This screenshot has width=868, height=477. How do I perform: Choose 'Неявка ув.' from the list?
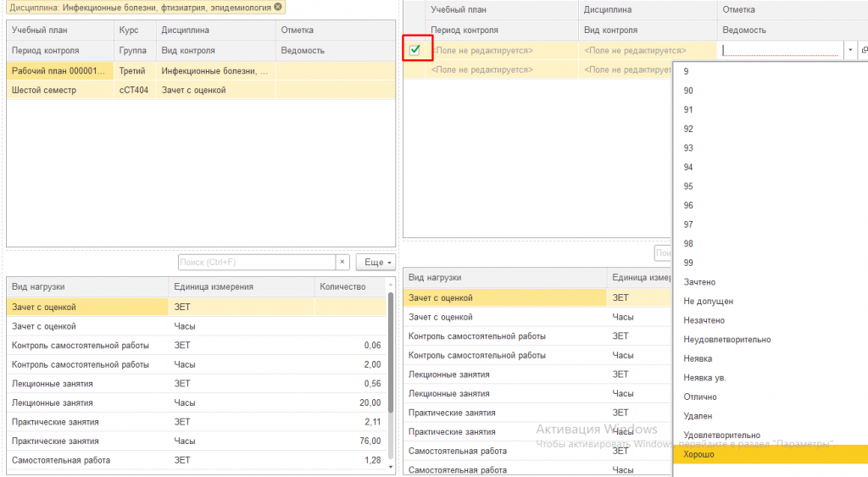pyautogui.click(x=704, y=378)
